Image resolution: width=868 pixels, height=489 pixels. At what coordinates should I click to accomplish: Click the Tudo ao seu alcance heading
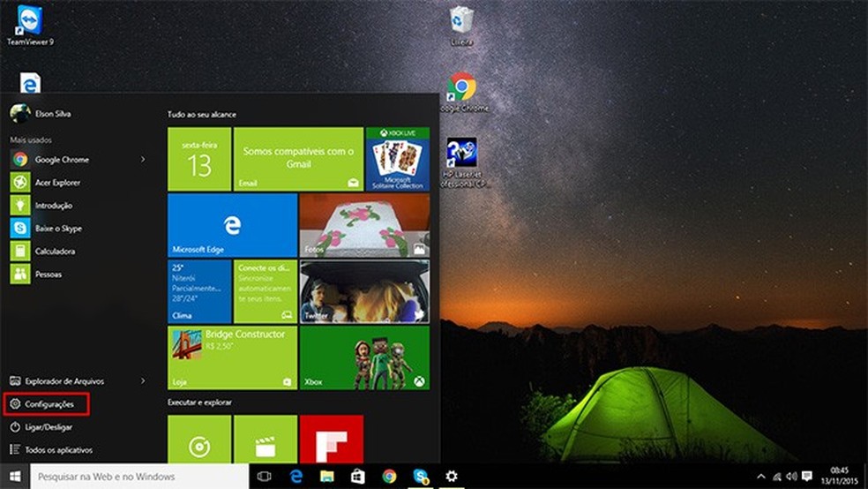(x=202, y=115)
